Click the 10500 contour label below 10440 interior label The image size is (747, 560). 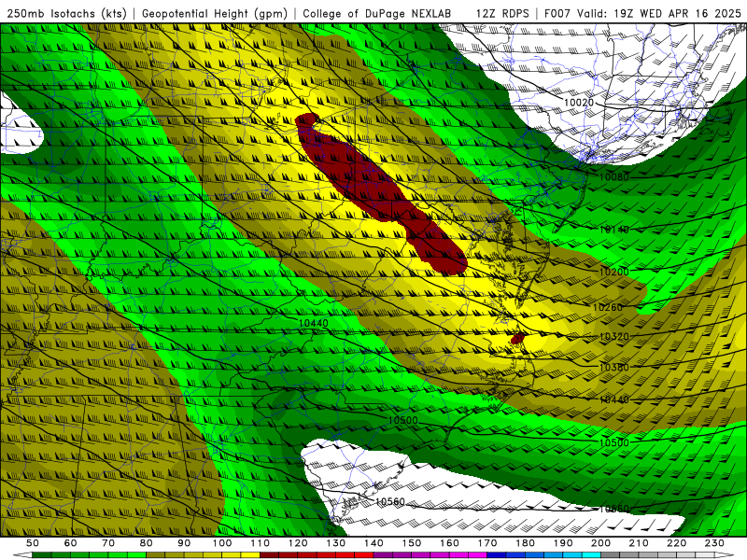point(403,421)
